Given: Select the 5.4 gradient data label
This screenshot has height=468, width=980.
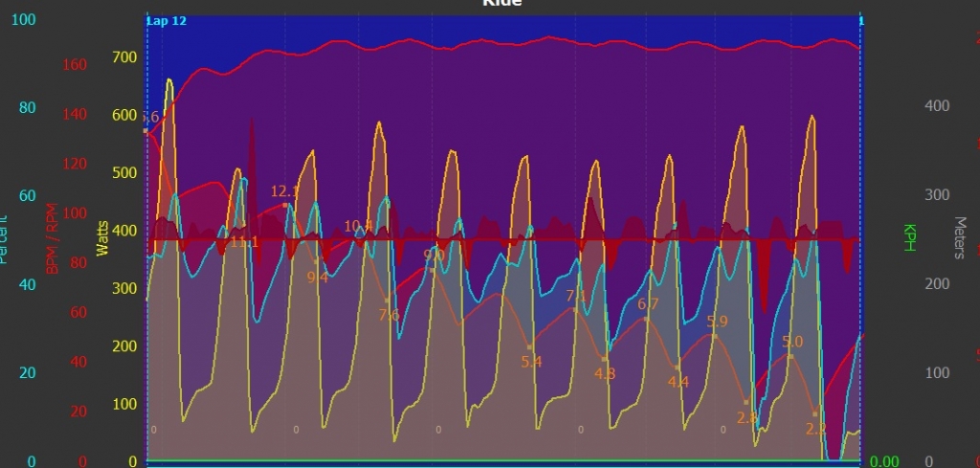Looking at the screenshot, I should (x=531, y=362).
